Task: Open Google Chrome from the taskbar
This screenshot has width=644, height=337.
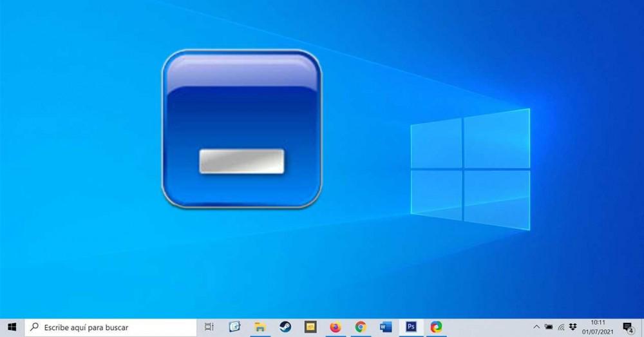Action: [361, 327]
